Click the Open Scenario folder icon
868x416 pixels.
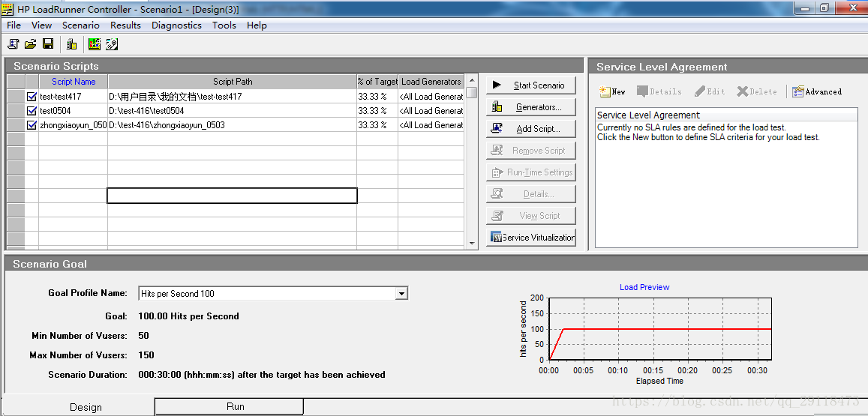point(31,44)
